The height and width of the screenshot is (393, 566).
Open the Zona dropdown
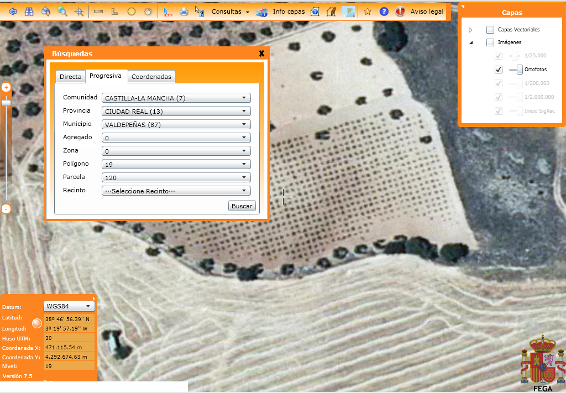pos(176,151)
